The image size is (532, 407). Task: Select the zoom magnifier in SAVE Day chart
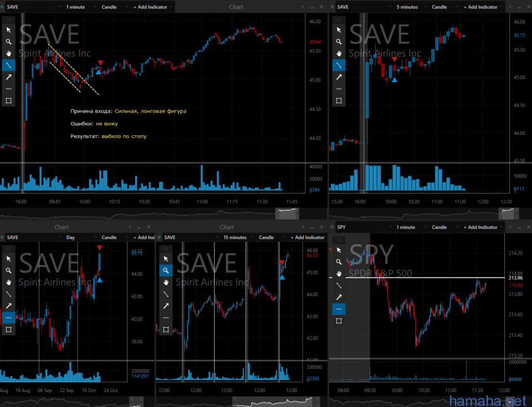point(8,271)
